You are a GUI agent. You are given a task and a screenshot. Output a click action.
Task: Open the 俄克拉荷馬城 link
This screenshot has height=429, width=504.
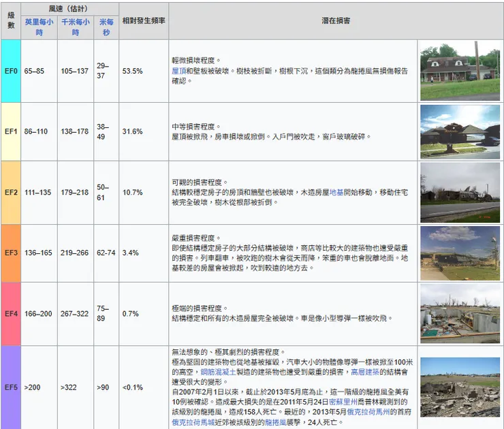click(193, 422)
